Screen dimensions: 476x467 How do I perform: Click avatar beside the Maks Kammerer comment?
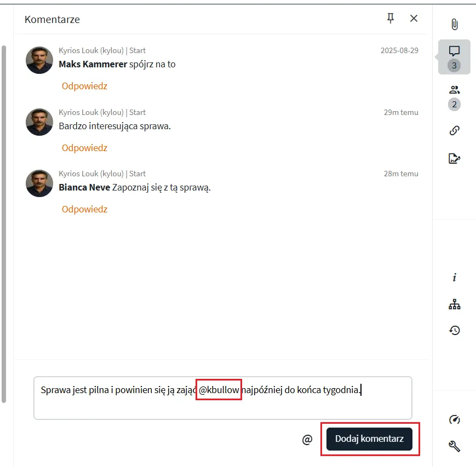[39, 60]
